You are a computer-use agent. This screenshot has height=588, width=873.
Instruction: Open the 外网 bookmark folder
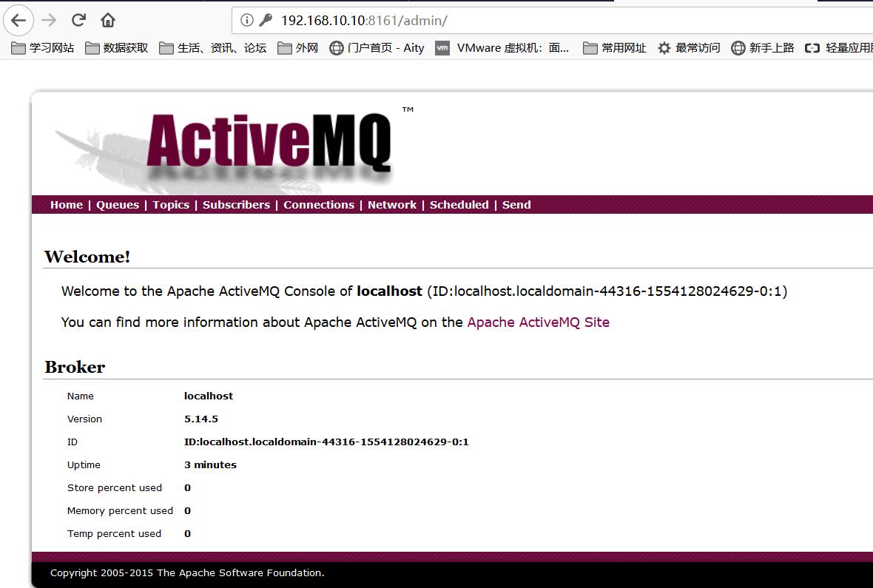298,48
